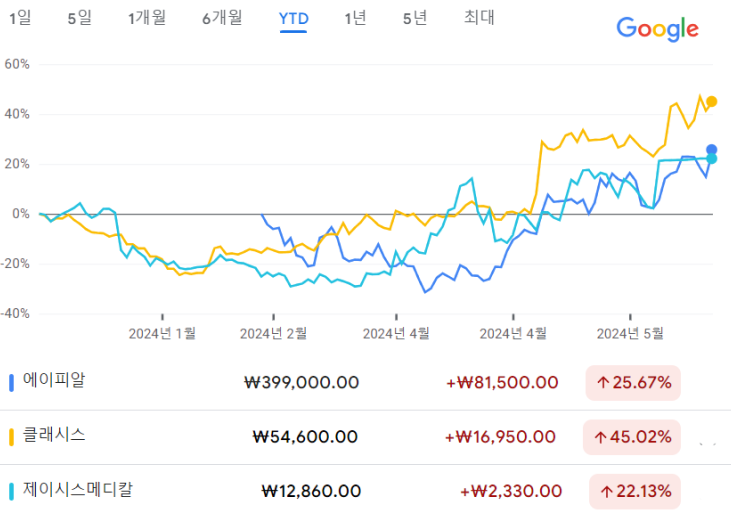
Task: Click the price ₩12,860.00
Action: pyautogui.click(x=311, y=491)
